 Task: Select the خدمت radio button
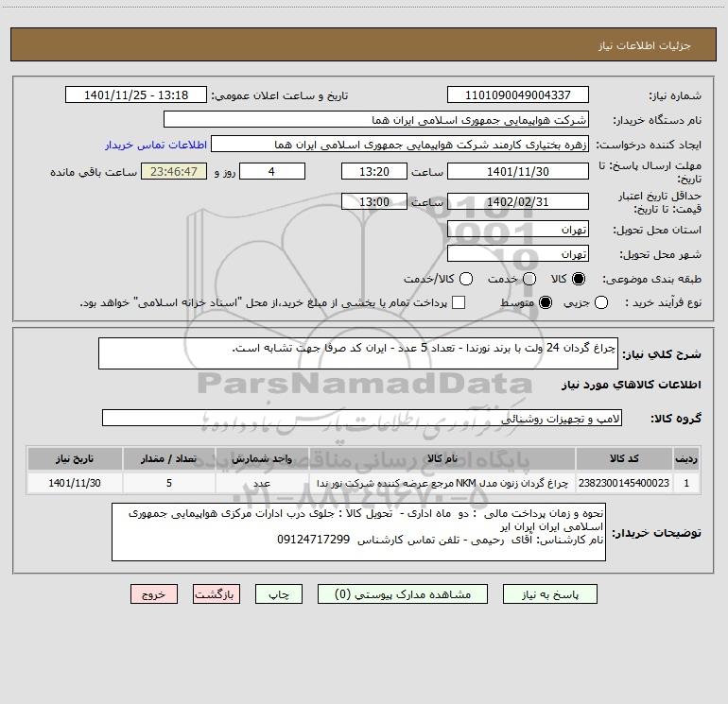point(529,279)
